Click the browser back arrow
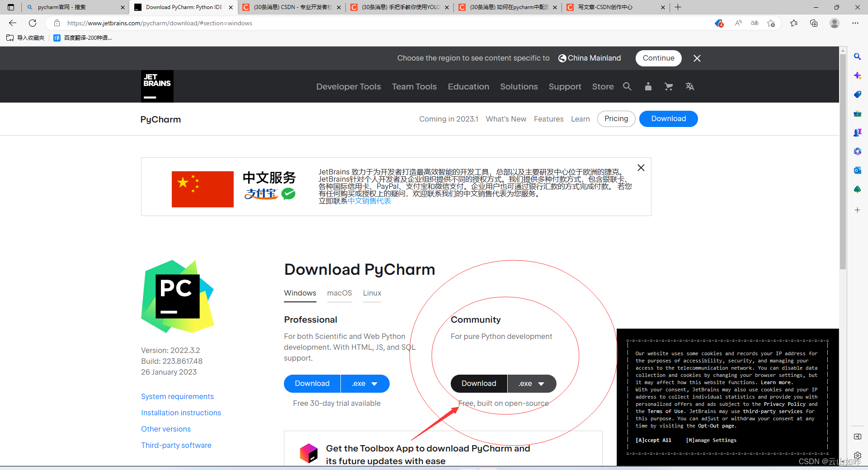868x470 pixels. [x=13, y=23]
